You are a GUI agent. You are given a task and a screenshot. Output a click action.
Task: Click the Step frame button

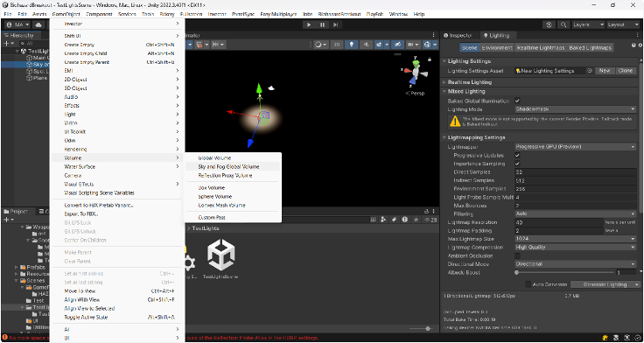(335, 24)
